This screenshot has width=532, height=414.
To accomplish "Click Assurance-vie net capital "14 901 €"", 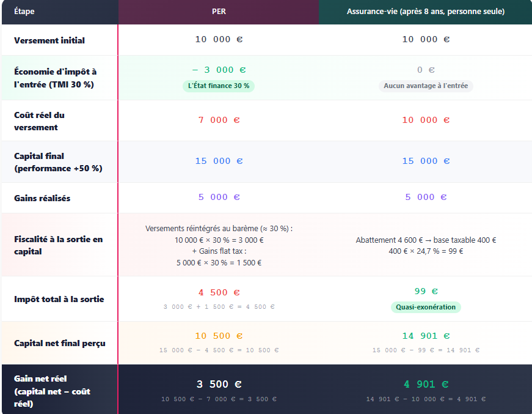I will coord(426,336).
